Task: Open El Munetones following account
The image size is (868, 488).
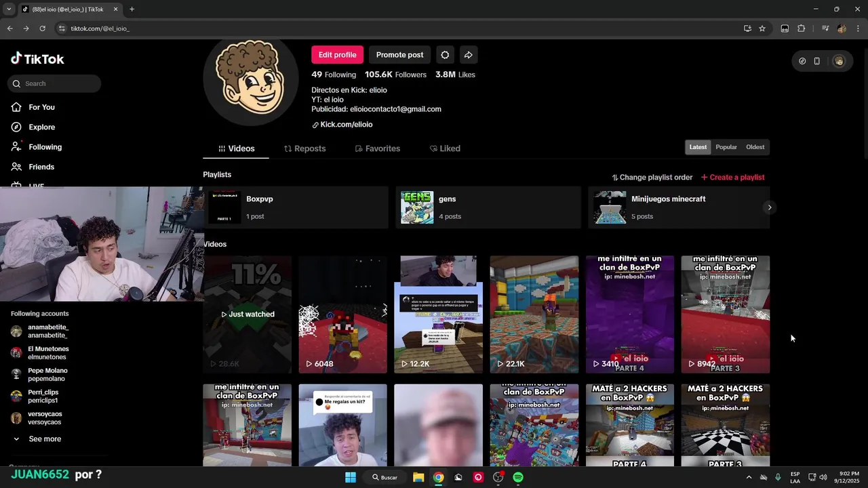Action: tap(47, 353)
